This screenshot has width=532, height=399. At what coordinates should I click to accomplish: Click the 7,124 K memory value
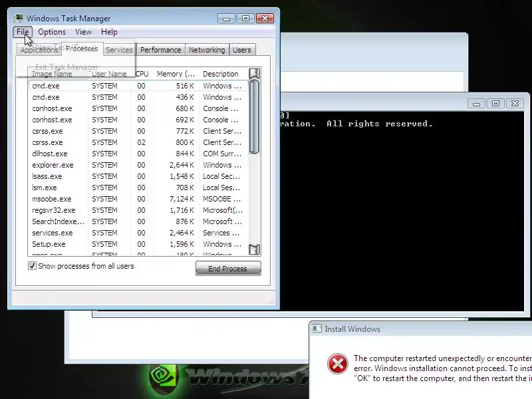point(182,199)
